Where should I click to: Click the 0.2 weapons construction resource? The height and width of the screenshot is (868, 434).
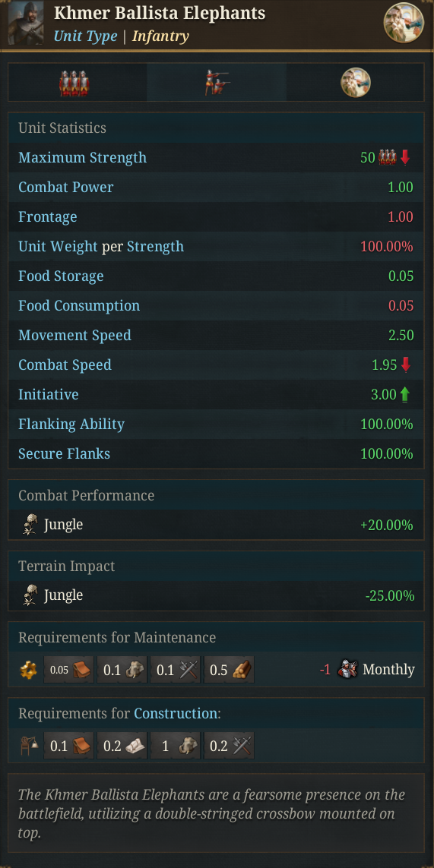point(230,746)
